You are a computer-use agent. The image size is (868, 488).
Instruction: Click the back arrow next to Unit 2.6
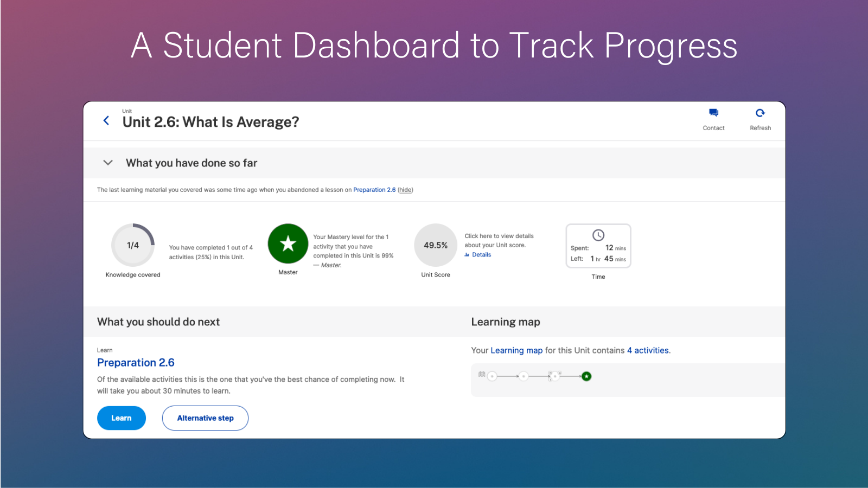click(106, 121)
